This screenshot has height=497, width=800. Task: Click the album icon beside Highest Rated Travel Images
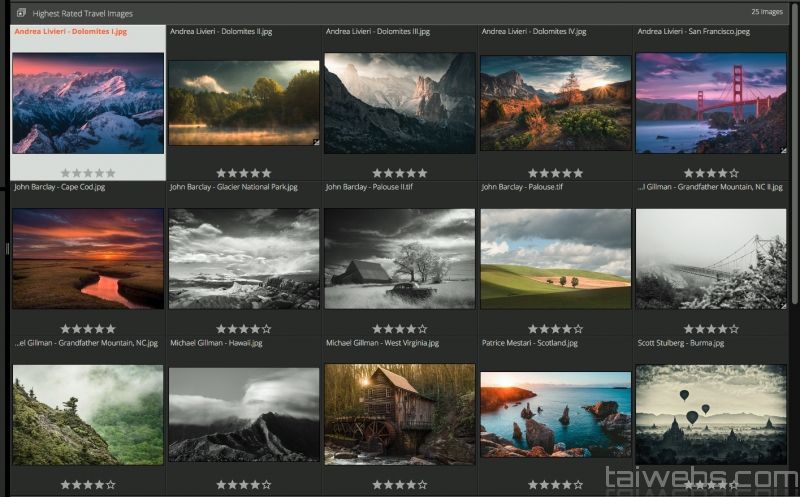(21, 13)
